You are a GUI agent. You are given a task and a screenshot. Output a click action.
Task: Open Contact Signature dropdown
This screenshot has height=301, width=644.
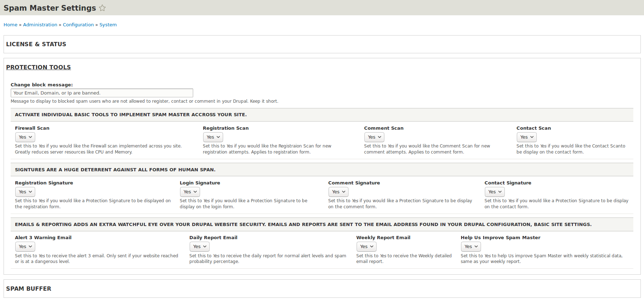point(495,192)
